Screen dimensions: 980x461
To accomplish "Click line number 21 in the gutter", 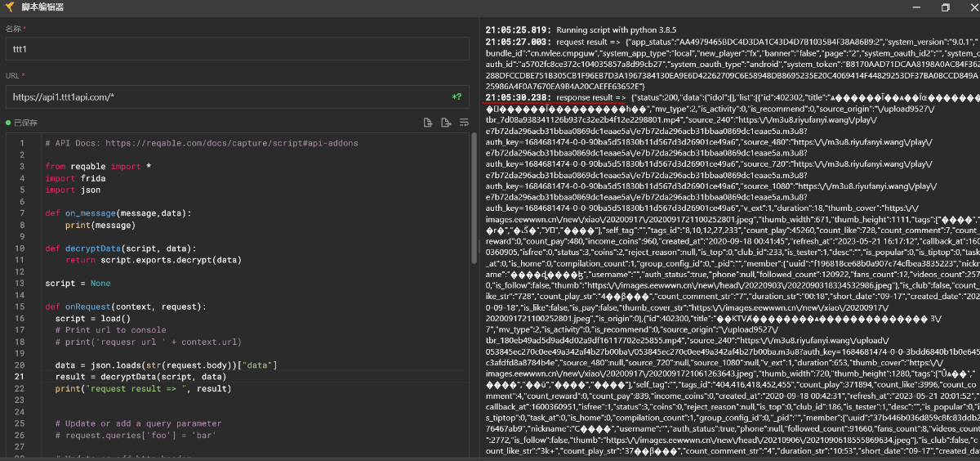I will (20, 377).
